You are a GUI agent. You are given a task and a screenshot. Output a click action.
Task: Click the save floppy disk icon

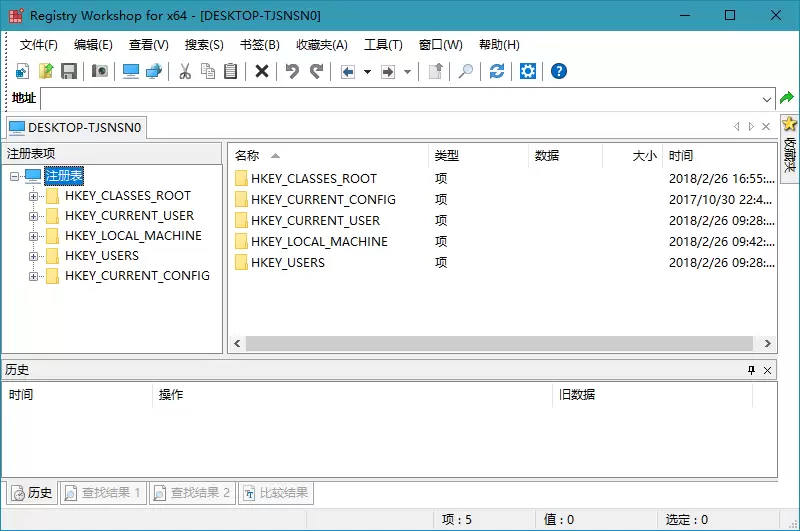[x=69, y=71]
